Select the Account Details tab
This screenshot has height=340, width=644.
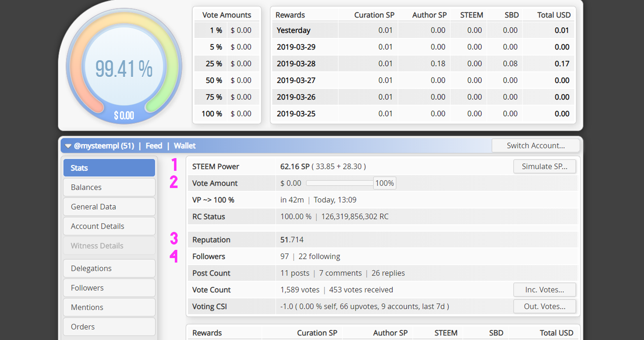tap(109, 226)
